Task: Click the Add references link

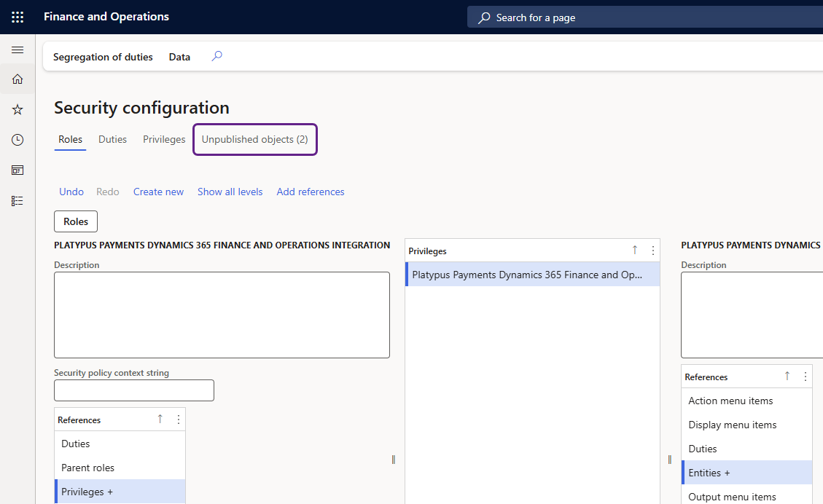Action: click(x=311, y=192)
